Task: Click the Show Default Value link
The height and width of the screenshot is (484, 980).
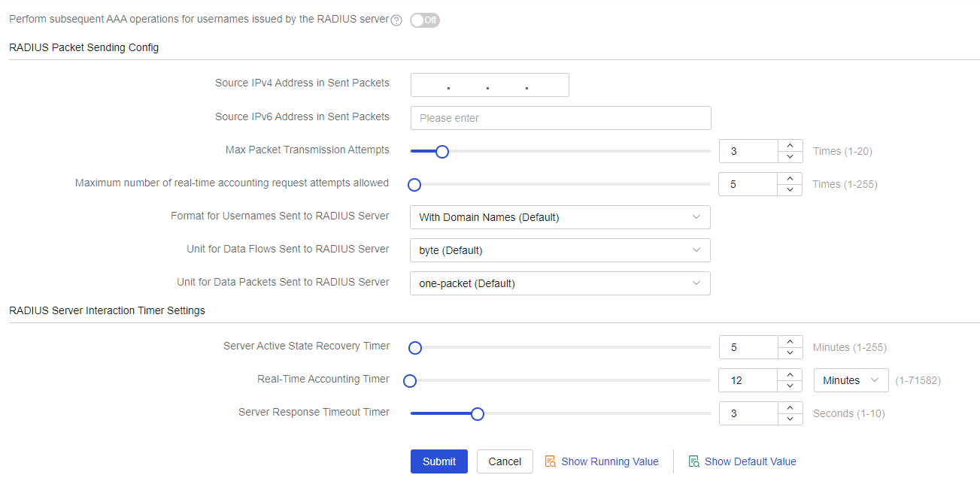Action: point(750,461)
